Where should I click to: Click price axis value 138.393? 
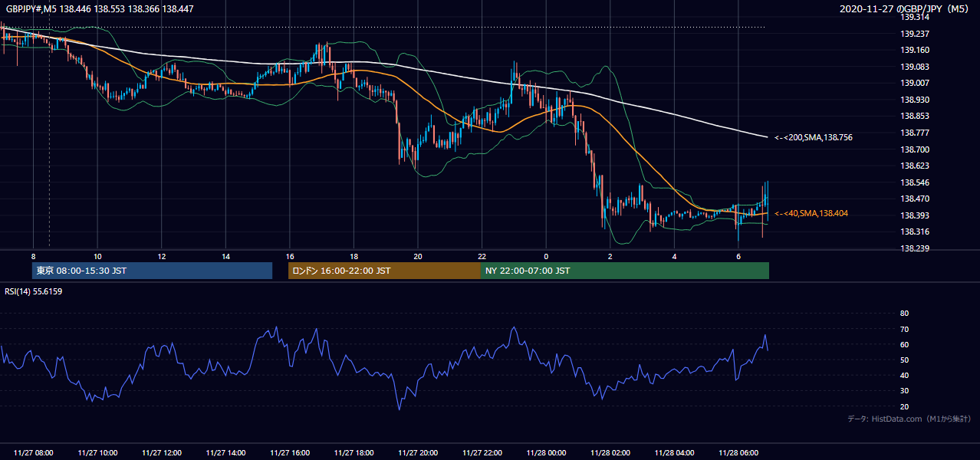tap(914, 215)
